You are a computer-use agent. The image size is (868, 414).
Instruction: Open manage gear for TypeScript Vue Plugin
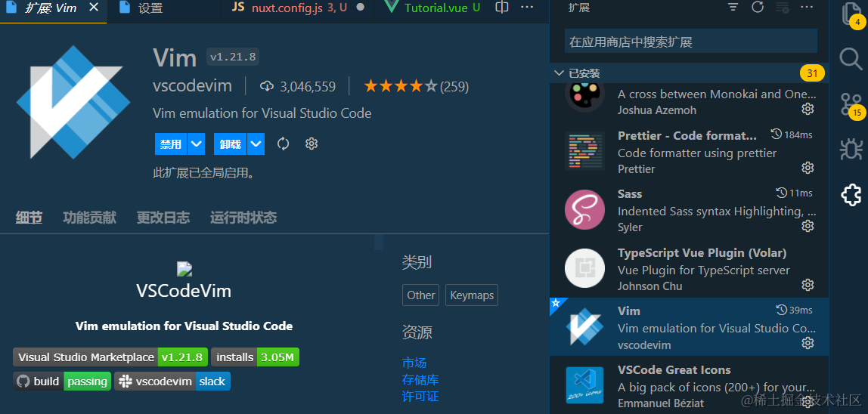pos(808,285)
